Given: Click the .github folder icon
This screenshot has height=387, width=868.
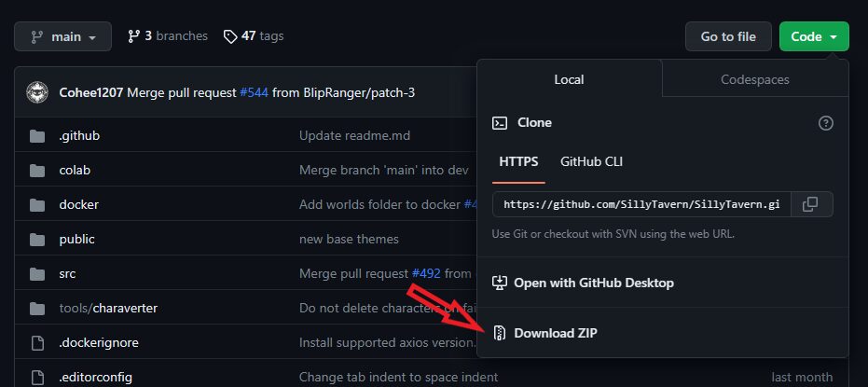Looking at the screenshot, I should tap(37, 135).
